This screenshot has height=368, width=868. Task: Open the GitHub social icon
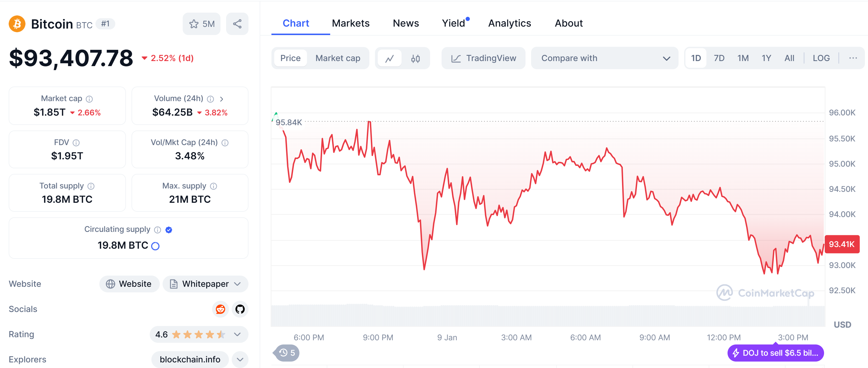tap(240, 309)
